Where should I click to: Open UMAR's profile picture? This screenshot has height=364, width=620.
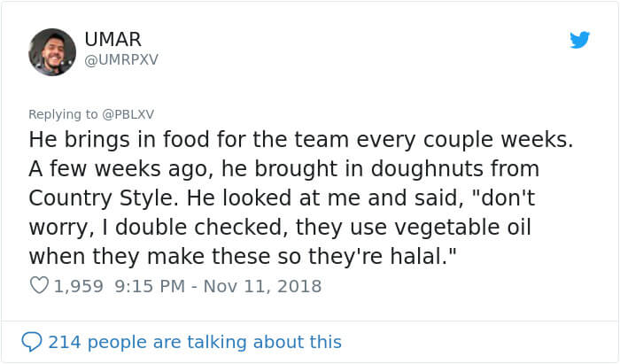[52, 51]
